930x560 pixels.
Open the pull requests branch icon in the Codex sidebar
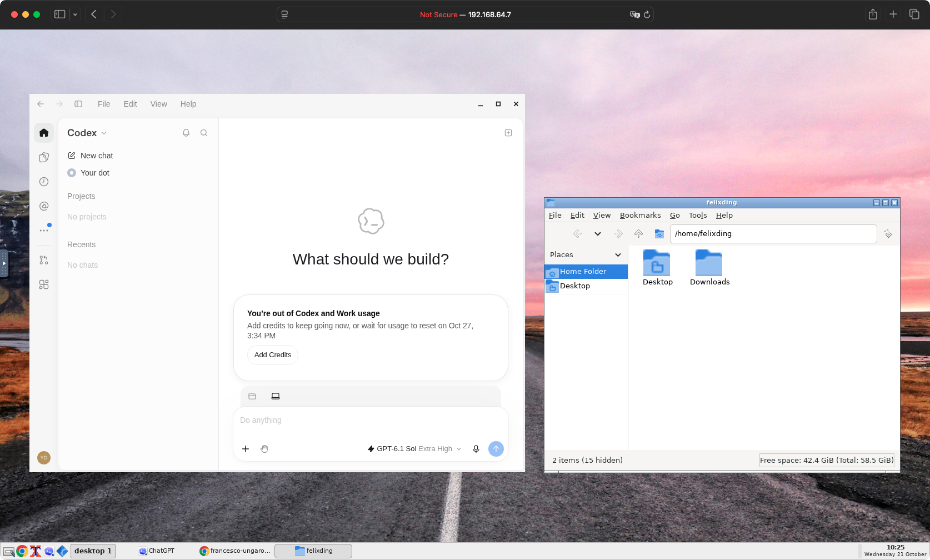[x=44, y=260]
